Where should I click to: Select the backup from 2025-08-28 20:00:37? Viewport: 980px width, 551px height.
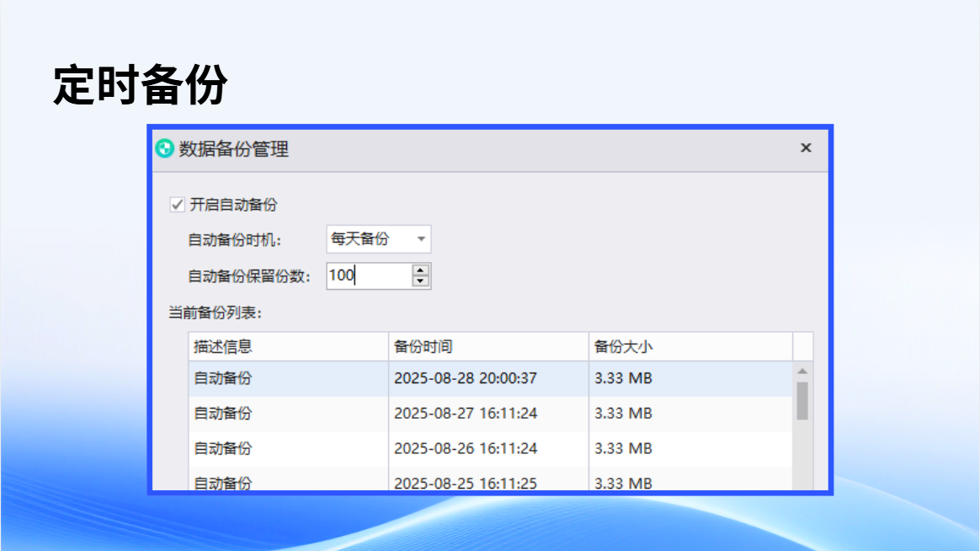(x=491, y=378)
